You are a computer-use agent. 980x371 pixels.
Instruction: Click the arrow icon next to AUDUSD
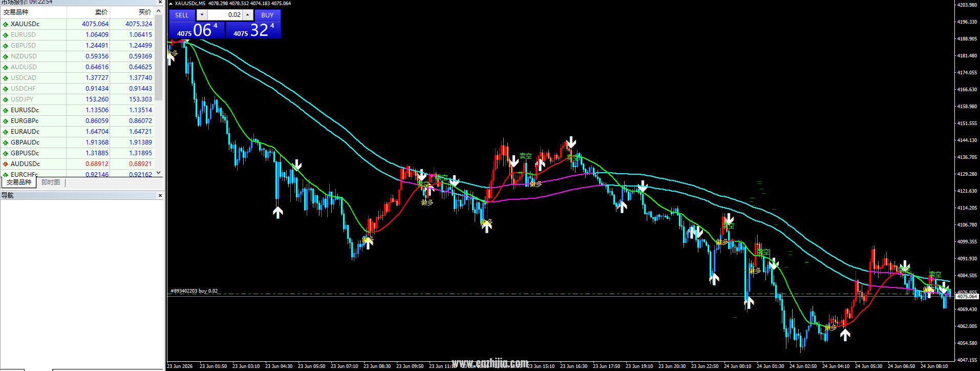coord(6,67)
